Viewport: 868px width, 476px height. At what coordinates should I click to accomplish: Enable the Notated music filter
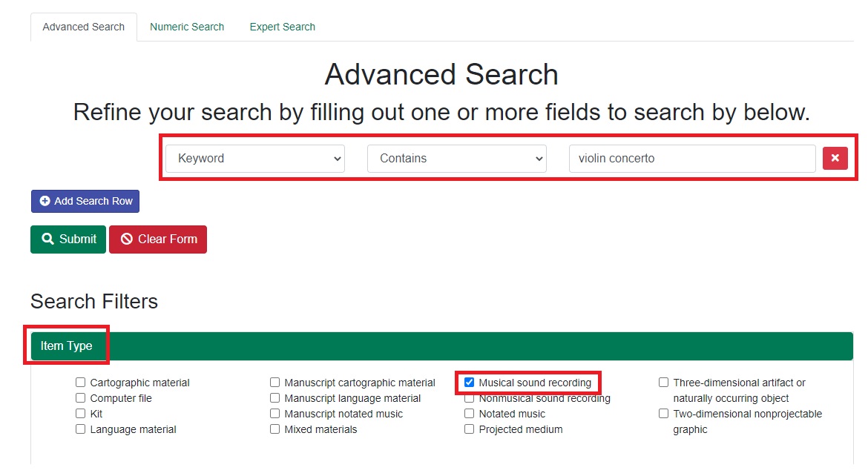(469, 413)
